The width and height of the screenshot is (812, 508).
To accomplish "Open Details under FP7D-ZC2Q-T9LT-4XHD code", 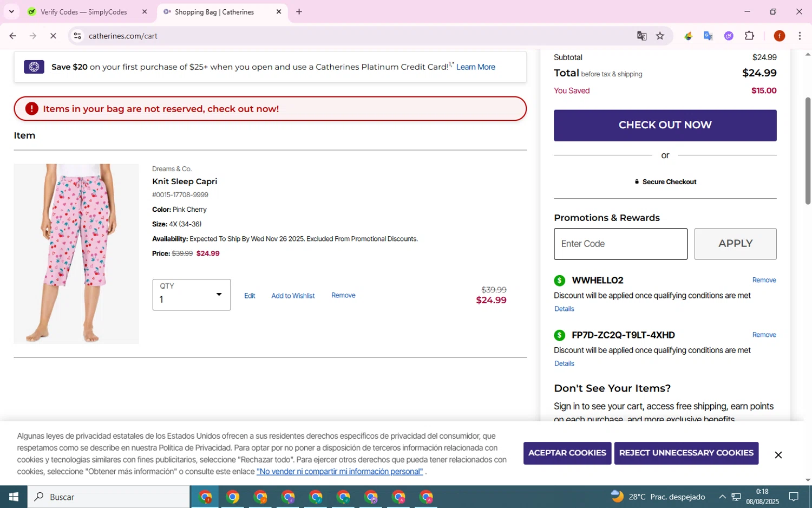I will tap(564, 363).
